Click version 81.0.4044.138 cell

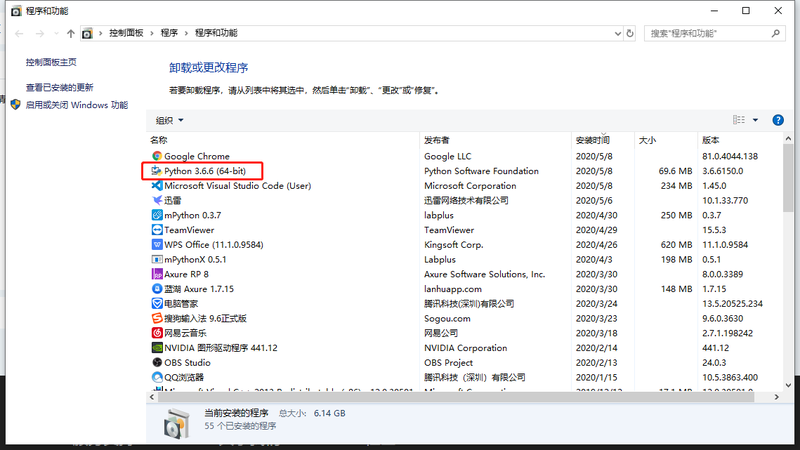[x=730, y=156]
